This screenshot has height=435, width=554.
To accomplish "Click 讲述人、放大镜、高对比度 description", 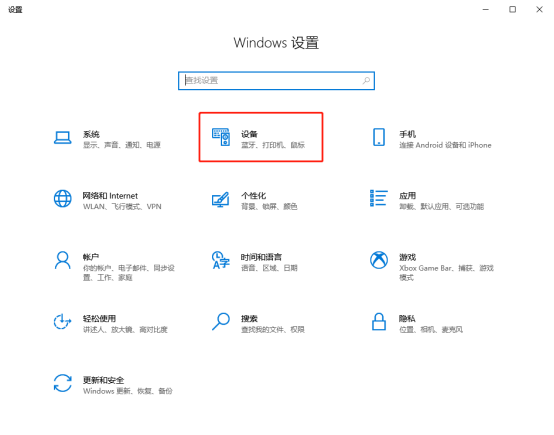I will pos(125,329).
